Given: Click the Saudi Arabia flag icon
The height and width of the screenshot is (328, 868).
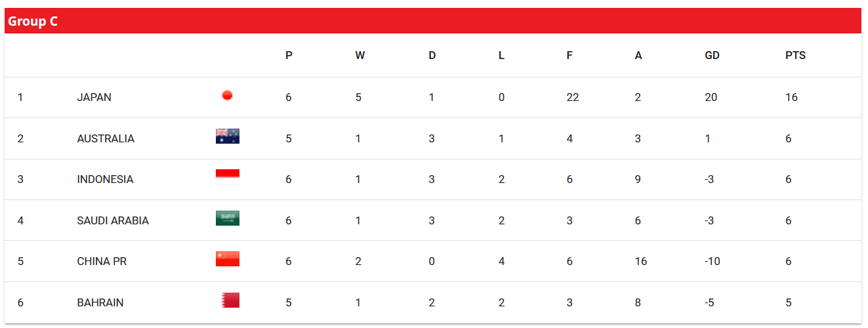Looking at the screenshot, I should 228,218.
